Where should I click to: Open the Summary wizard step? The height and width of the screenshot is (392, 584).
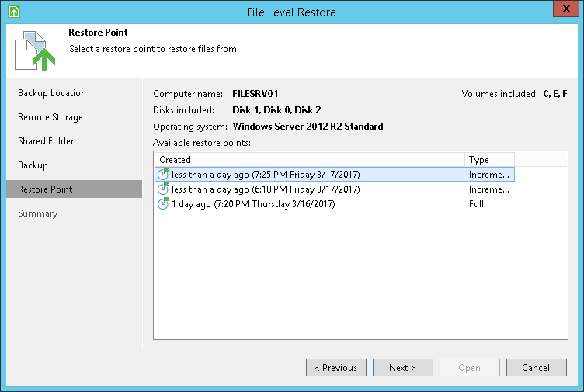[38, 213]
